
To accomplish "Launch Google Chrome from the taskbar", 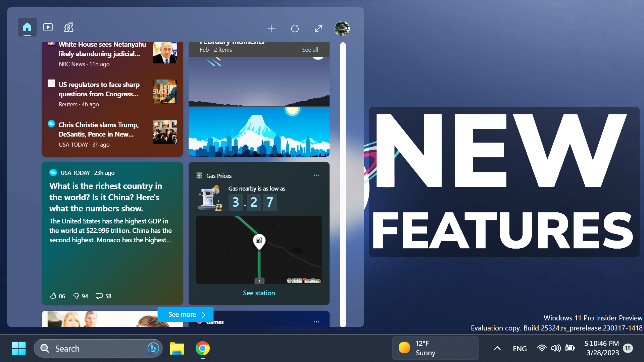I will tap(202, 349).
